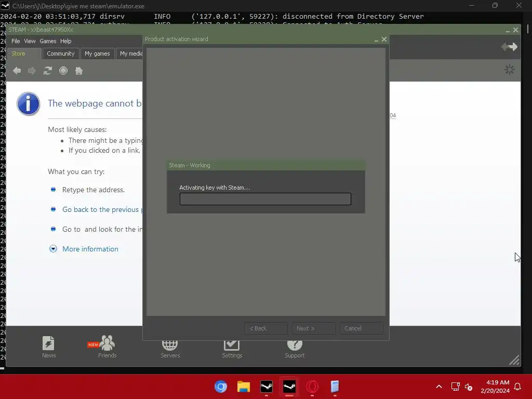
Task: Minimize the Steam main window
Action: pos(508,30)
